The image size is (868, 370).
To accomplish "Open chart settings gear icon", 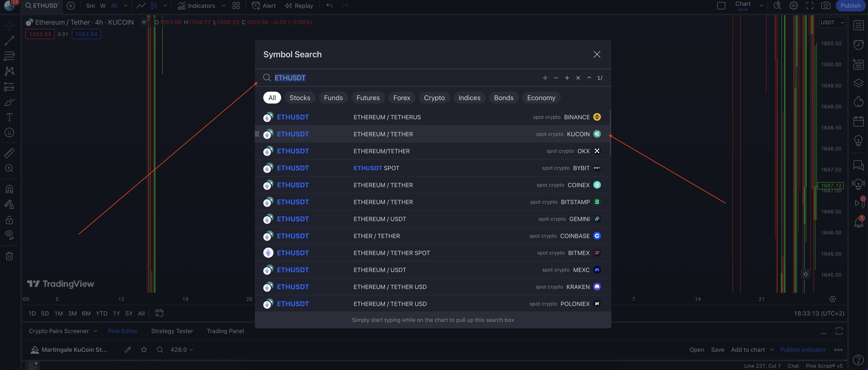I will (793, 6).
